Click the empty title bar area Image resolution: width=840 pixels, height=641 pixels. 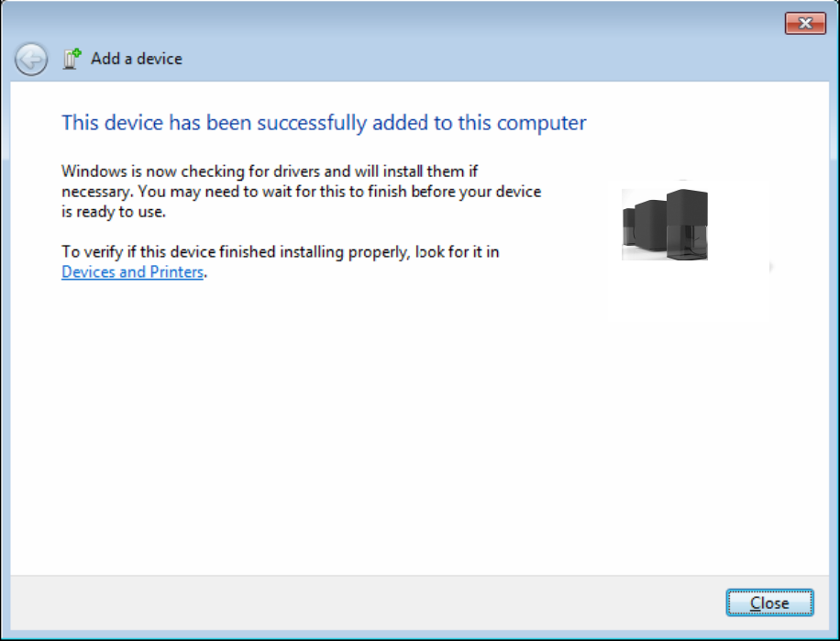pyautogui.click(x=413, y=23)
